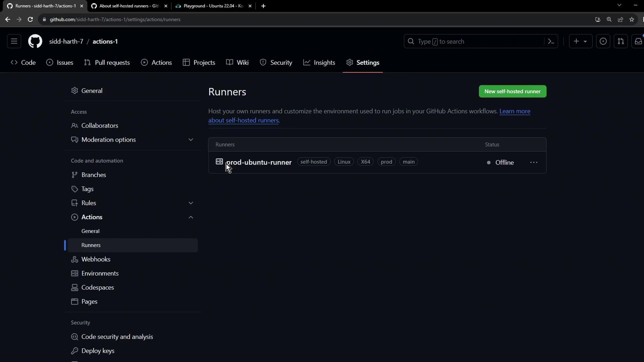Switch to About self-hosted runners browser tab
The width and height of the screenshot is (644, 362).
129,6
